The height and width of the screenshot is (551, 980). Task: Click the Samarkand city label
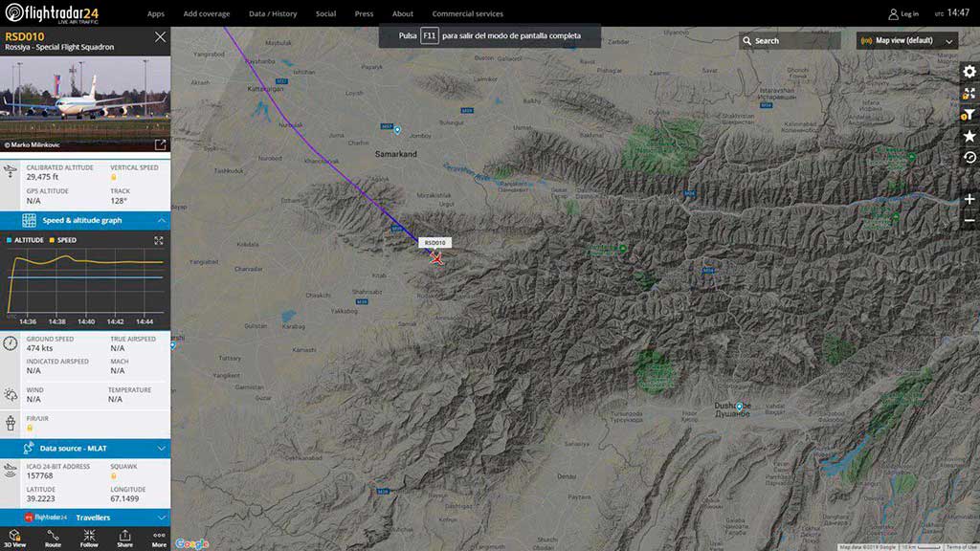point(395,154)
